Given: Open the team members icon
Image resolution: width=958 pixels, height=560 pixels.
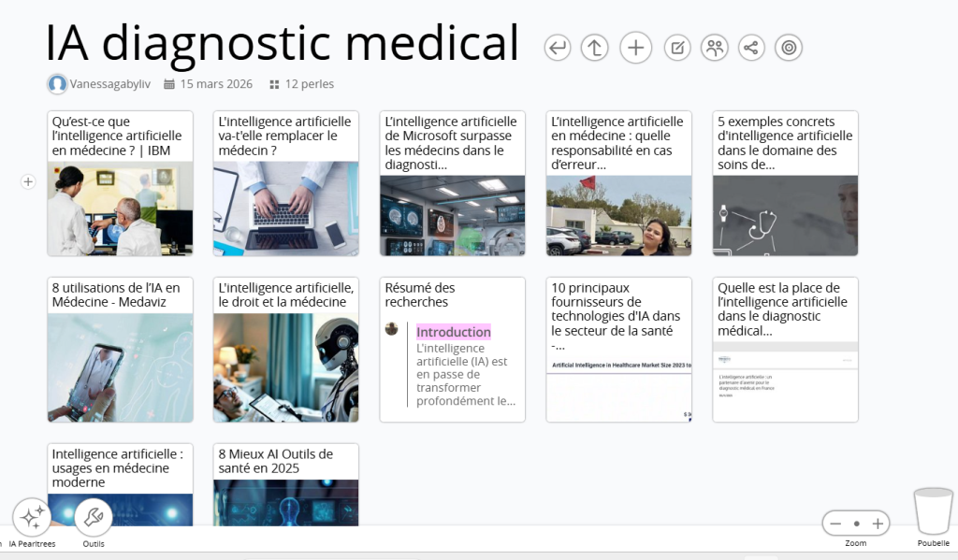Looking at the screenshot, I should click(715, 48).
